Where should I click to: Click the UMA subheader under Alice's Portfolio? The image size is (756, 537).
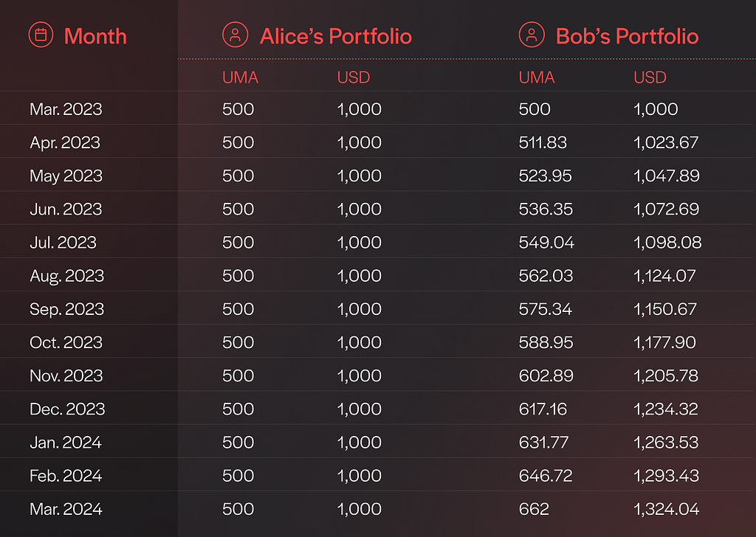tap(240, 77)
